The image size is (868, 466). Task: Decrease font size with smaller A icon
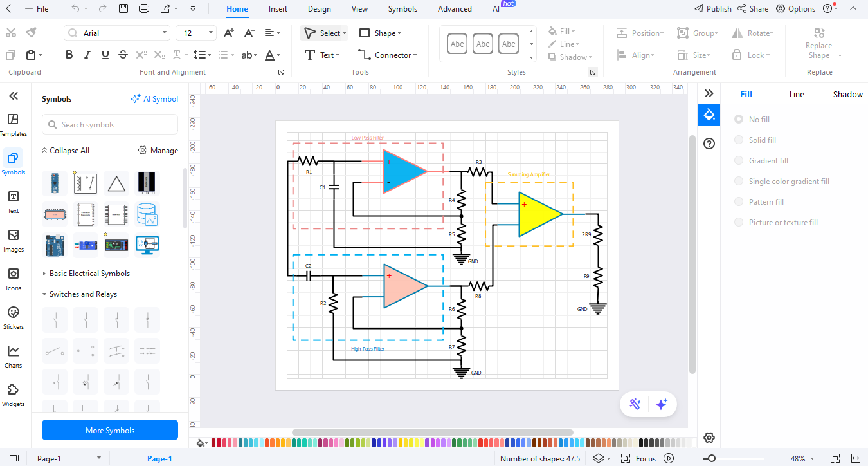click(x=250, y=33)
